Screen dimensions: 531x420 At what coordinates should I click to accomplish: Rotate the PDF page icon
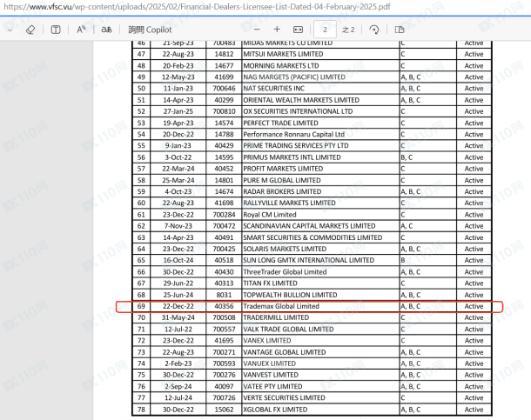pyautogui.click(x=373, y=30)
